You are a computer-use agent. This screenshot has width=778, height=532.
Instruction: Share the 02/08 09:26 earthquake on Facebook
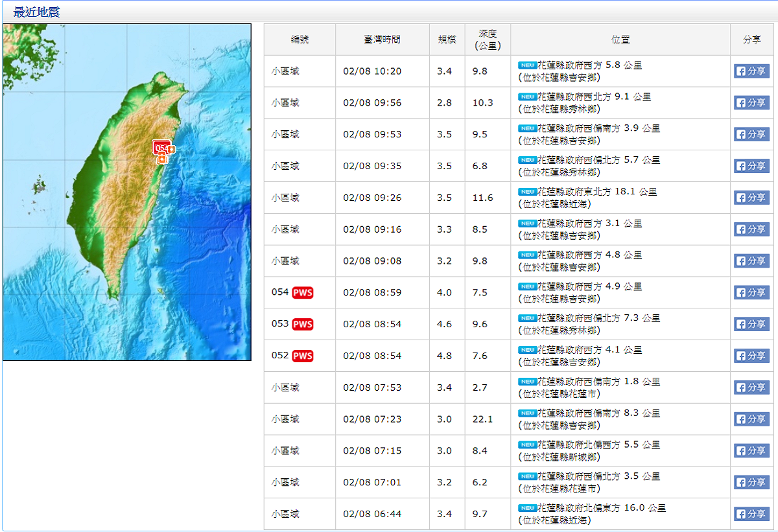pos(751,198)
